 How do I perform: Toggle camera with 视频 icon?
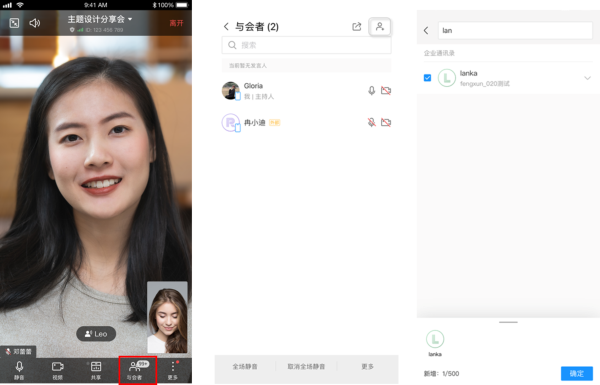coord(57,370)
